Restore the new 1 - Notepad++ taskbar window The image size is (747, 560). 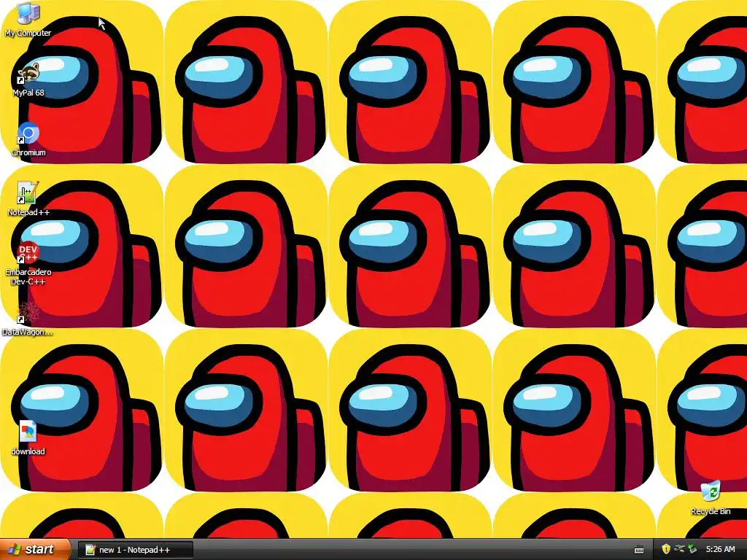[135, 550]
